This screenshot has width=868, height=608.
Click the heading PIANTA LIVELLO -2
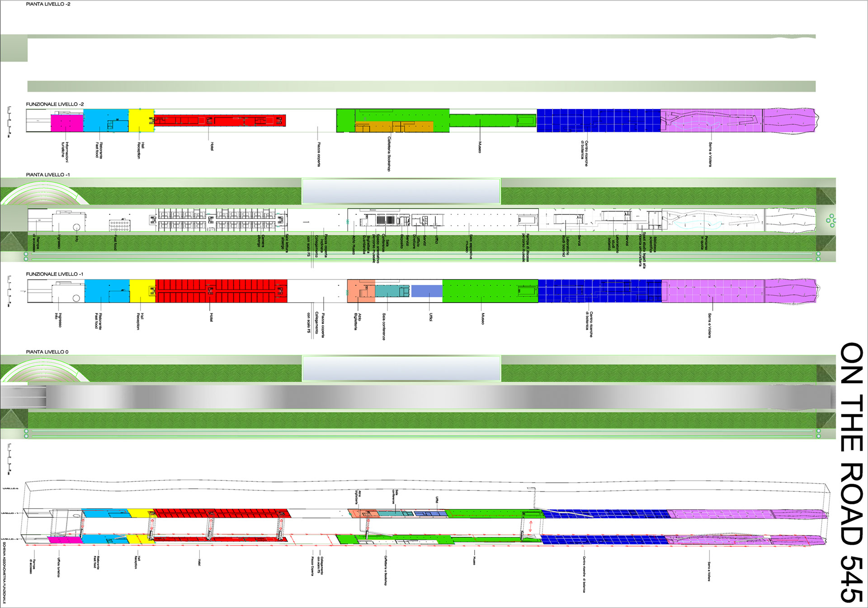pyautogui.click(x=48, y=4)
